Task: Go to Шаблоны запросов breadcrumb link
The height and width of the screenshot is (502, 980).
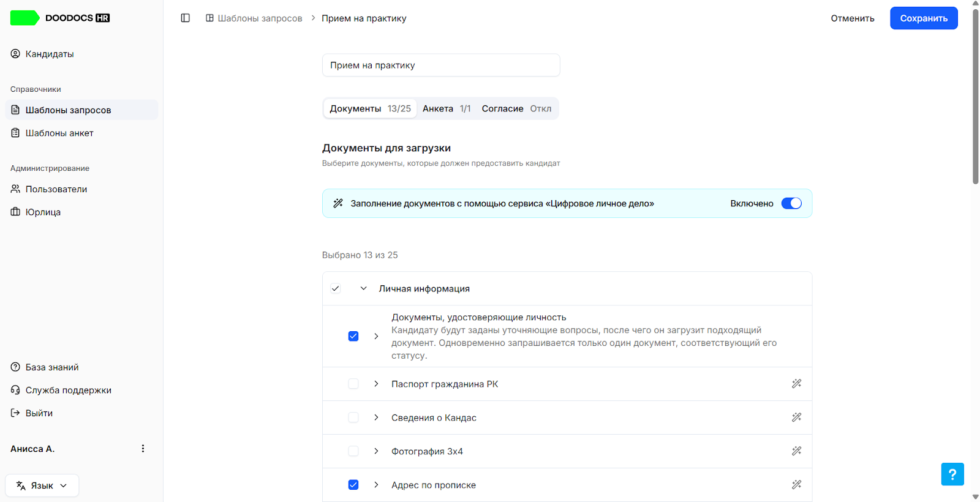Action: (260, 18)
